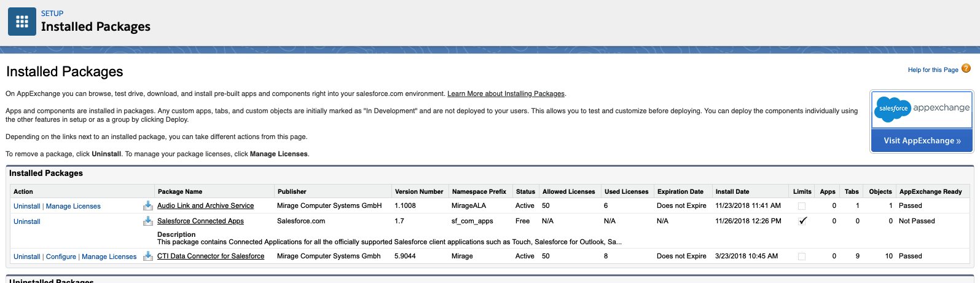
Task: Click the Salesforce AppExchange logo
Action: point(922,109)
